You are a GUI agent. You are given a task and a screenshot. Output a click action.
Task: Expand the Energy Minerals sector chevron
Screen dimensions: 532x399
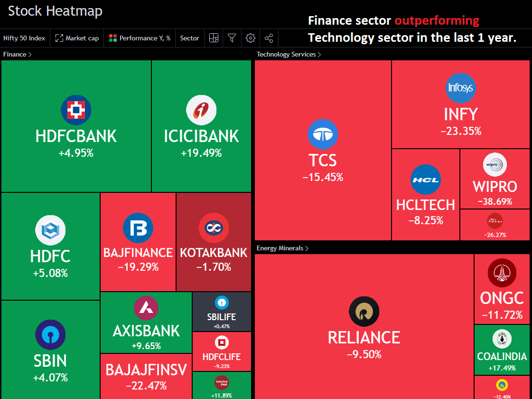point(308,247)
